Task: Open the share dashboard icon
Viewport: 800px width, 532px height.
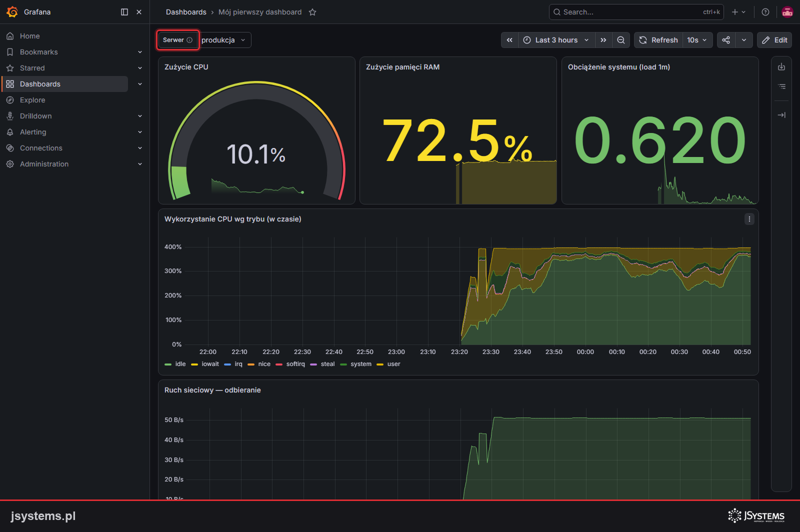Action: [x=726, y=40]
